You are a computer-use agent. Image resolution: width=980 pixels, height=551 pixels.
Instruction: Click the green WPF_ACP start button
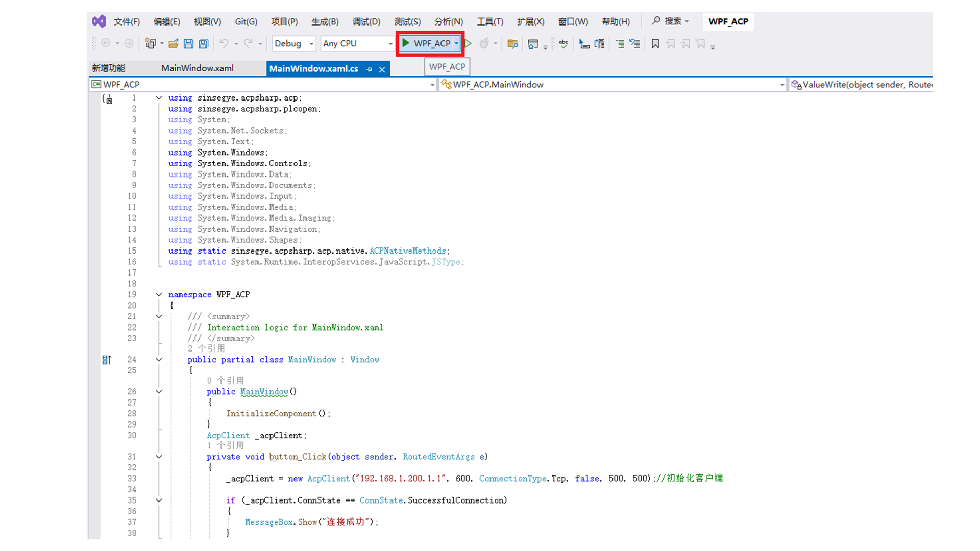coord(426,44)
